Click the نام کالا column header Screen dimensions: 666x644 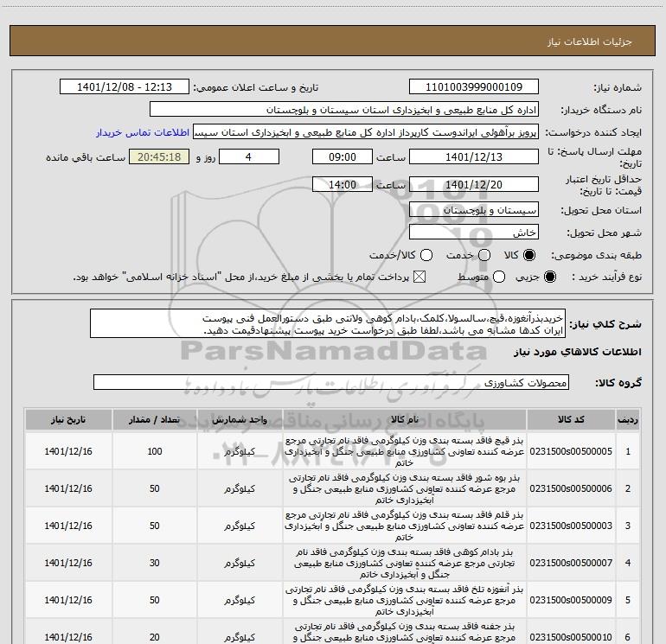tap(405, 419)
